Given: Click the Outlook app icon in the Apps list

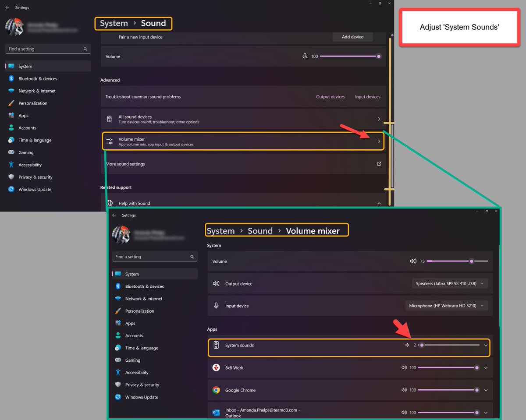Looking at the screenshot, I should click(216, 413).
